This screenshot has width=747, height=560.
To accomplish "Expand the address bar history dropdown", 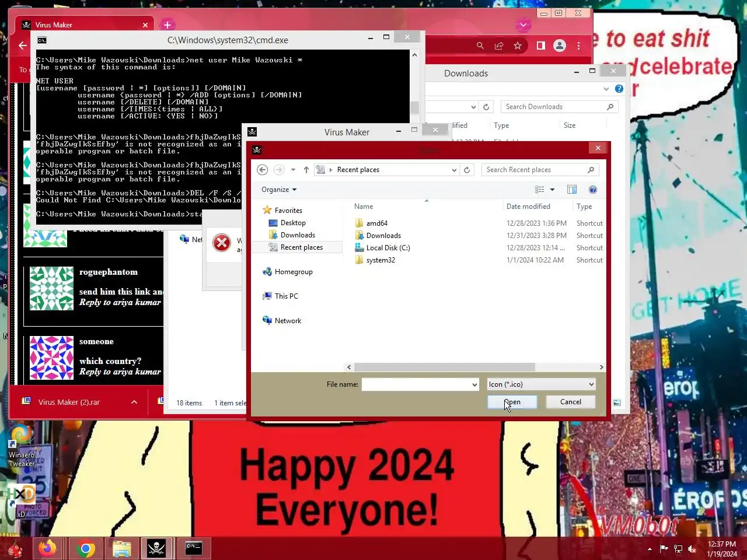I will point(454,170).
